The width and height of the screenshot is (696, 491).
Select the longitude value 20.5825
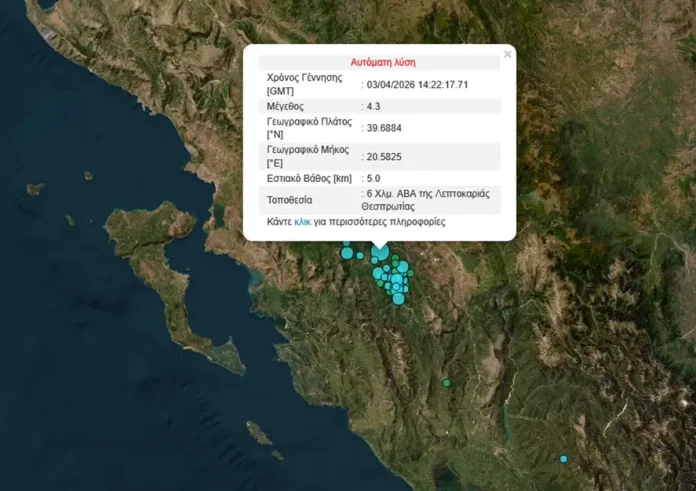384,157
